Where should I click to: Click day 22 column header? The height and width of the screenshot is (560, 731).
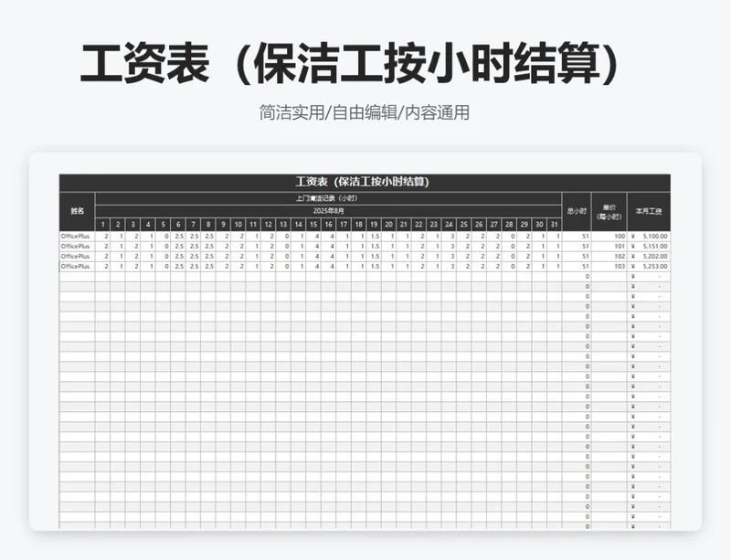[418, 225]
